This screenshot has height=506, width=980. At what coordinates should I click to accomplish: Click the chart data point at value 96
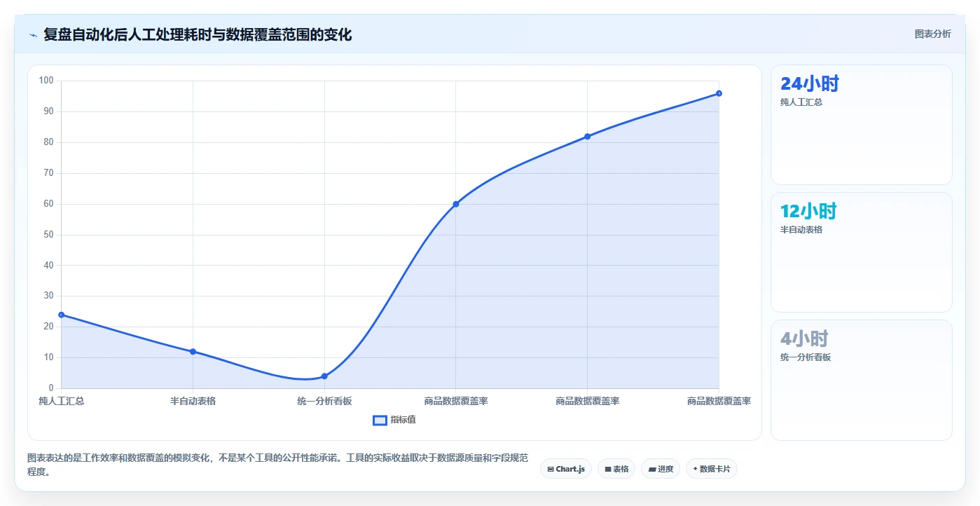[719, 93]
